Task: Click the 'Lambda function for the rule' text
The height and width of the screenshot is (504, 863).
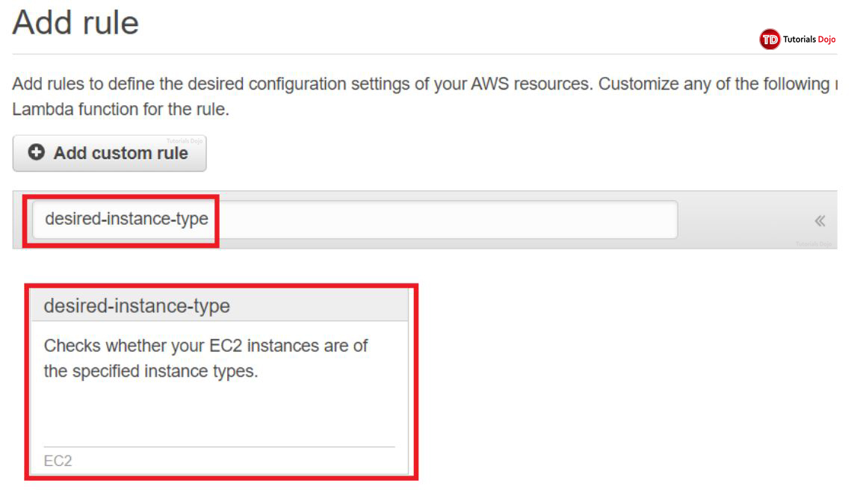Action: (x=120, y=109)
